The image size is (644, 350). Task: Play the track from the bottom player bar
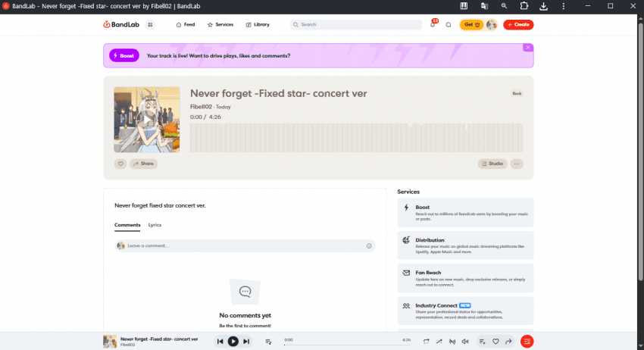pyautogui.click(x=233, y=342)
